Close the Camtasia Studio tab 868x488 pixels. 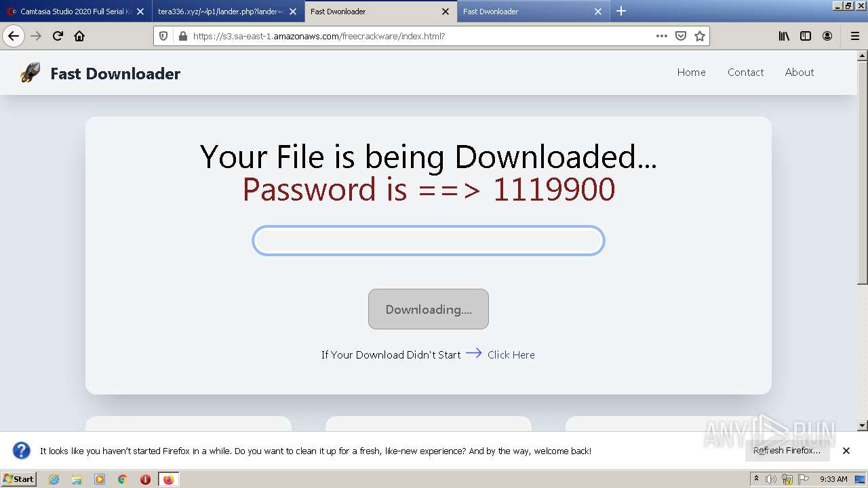coord(140,12)
